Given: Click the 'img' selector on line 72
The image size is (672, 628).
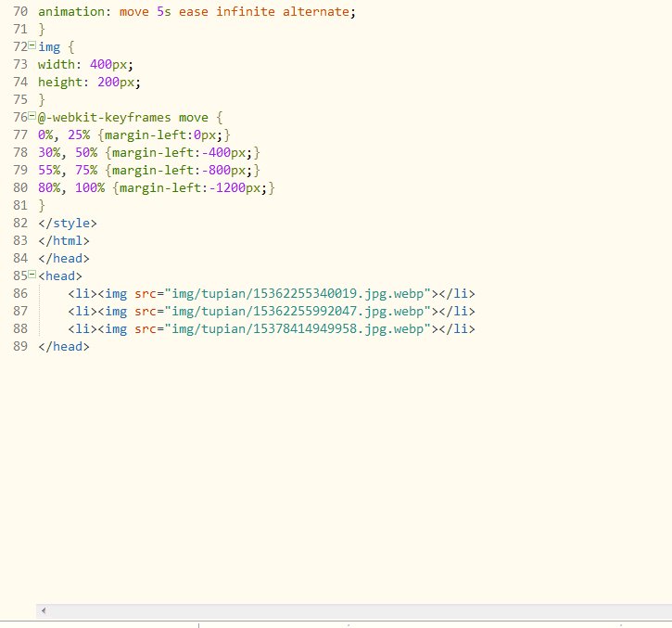Looking at the screenshot, I should 49,47.
